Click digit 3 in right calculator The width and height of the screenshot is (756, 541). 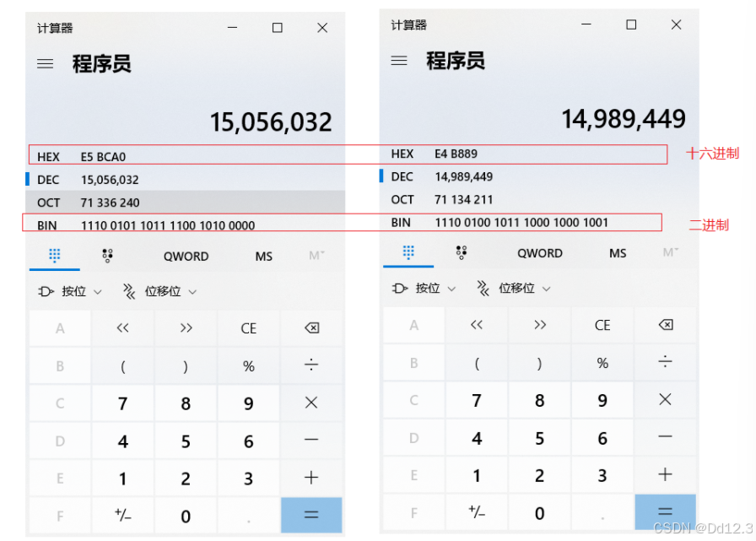click(x=602, y=475)
